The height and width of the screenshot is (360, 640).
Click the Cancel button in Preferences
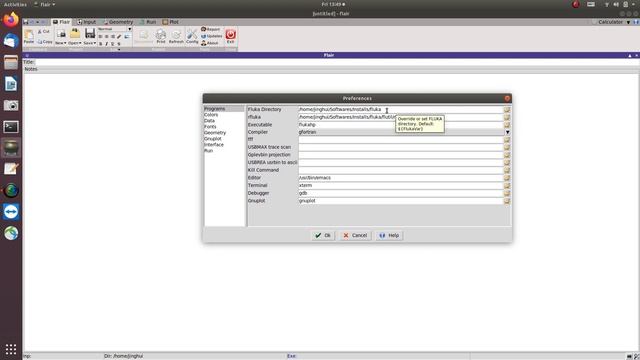(355, 236)
